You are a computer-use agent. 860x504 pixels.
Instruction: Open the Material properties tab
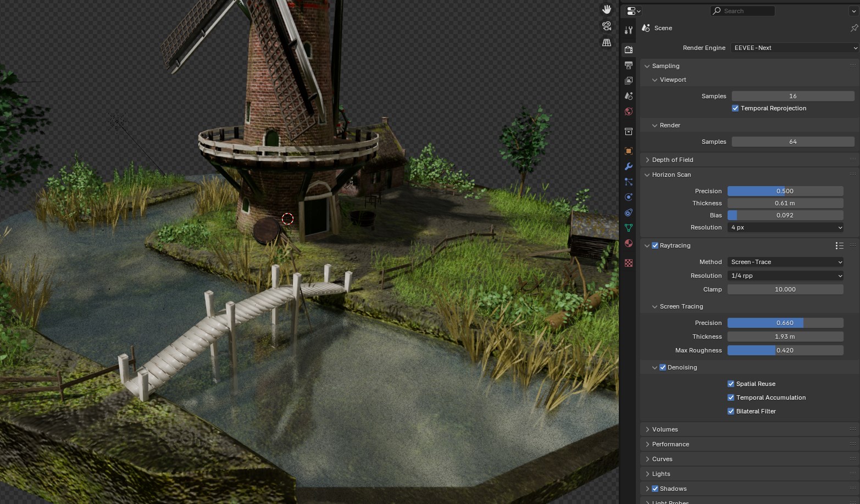[x=629, y=243]
